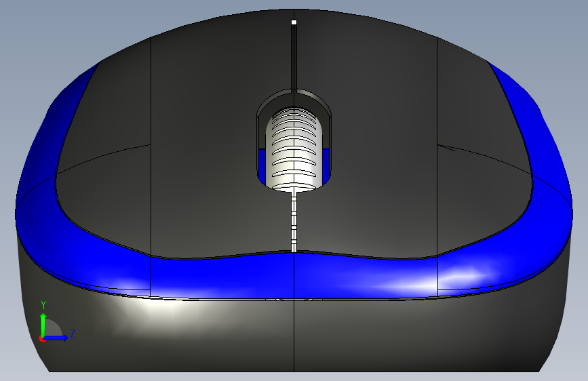Click the XYZ coordinate axis triad

coord(57,322)
